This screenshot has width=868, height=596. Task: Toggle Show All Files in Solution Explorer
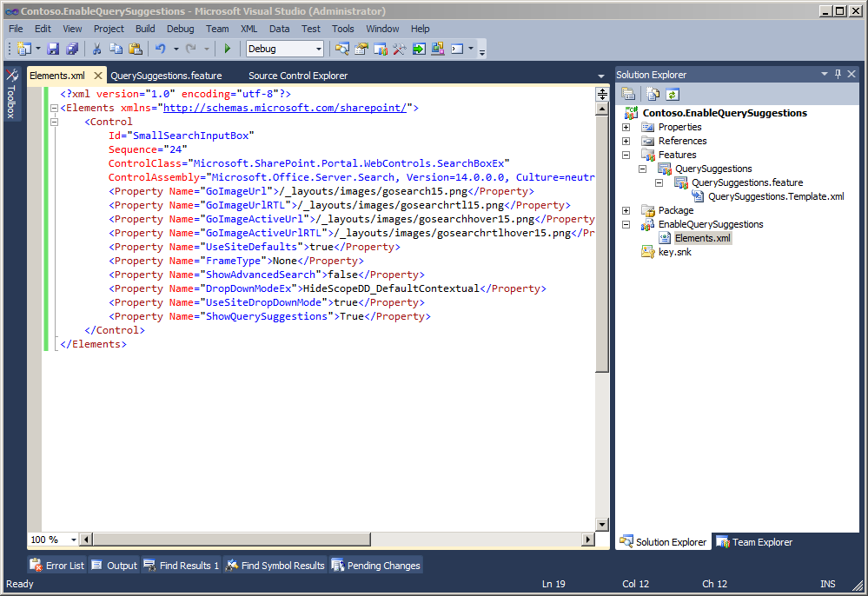click(x=653, y=94)
